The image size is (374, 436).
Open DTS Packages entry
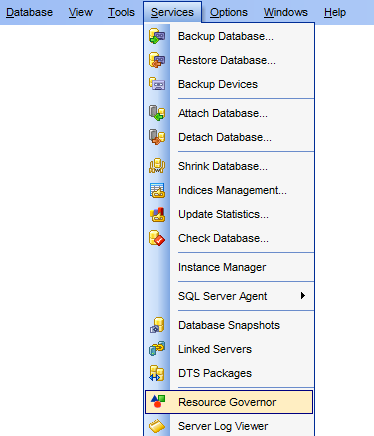click(x=229, y=373)
